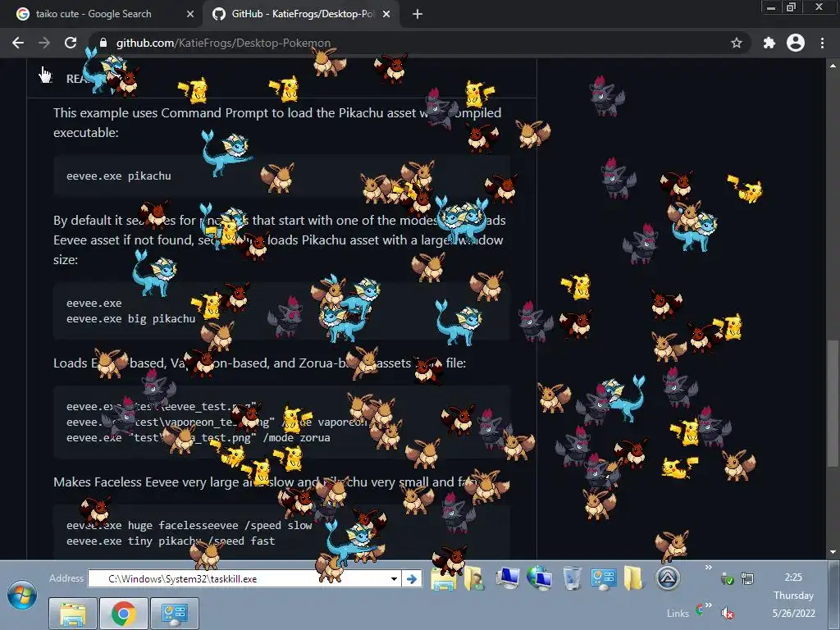This screenshot has height=630, width=840.
Task: Click the page scrollbar up arrow
Action: pyautogui.click(x=833, y=66)
